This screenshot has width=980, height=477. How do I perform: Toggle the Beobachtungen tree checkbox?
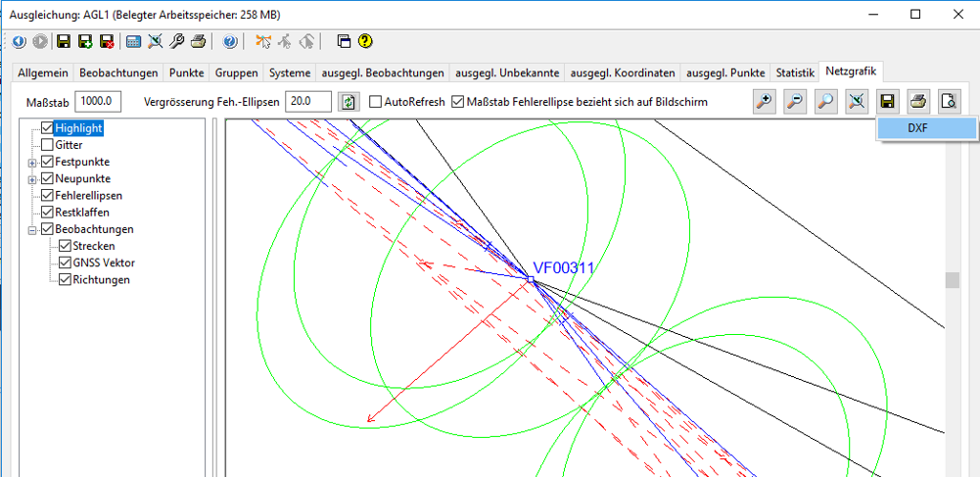(47, 229)
